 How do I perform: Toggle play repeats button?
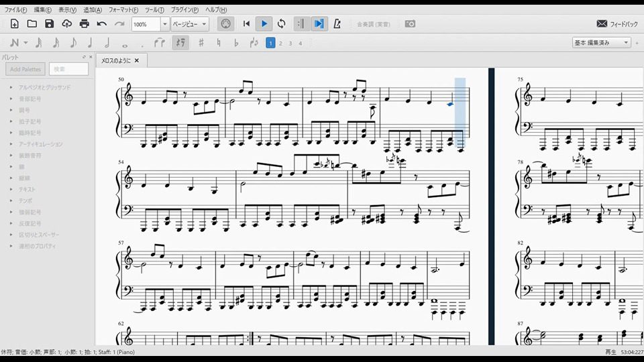(301, 24)
